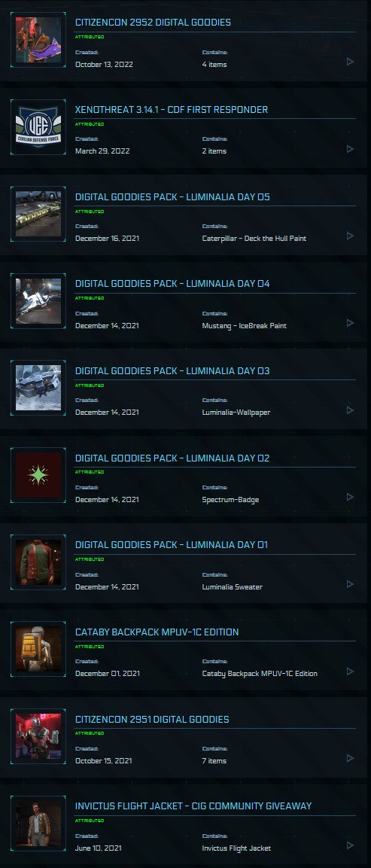Select the Caterpillar Deck the Hull paint thumbnail
Image resolution: width=371 pixels, height=868 pixels.
(38, 214)
